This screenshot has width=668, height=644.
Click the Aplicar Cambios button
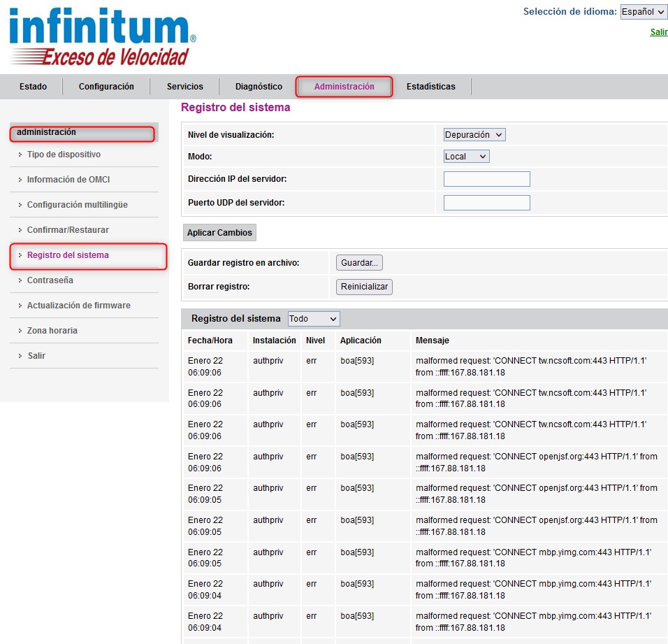219,232
